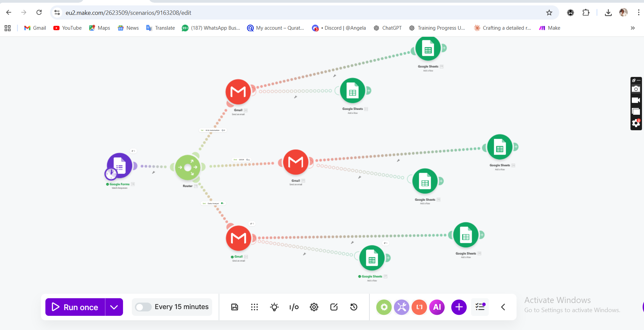This screenshot has height=330, width=644.
Task: Click the camera screenshot icon in side overlay
Action: 636,89
